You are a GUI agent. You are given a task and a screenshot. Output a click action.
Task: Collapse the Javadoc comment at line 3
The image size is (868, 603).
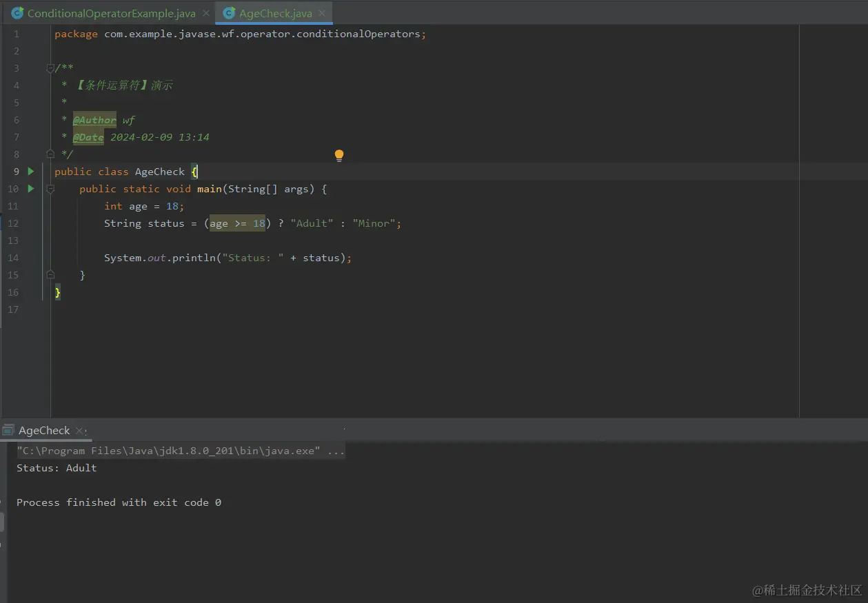(50, 68)
